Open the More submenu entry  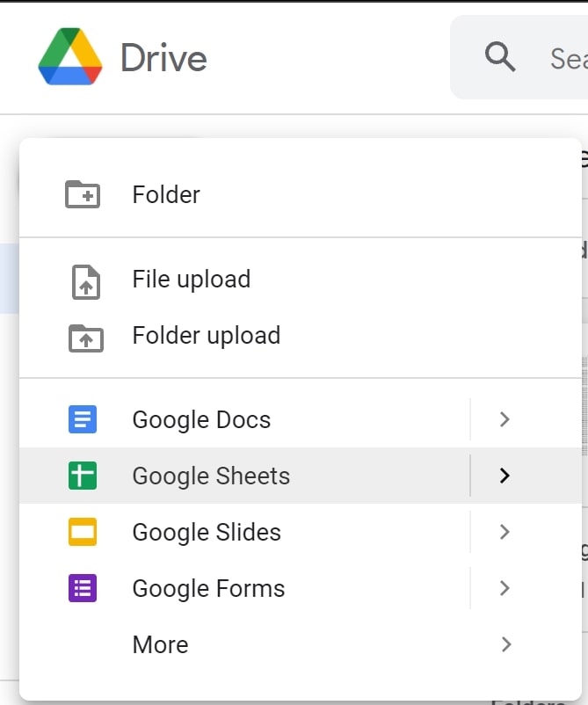pyautogui.click(x=301, y=644)
